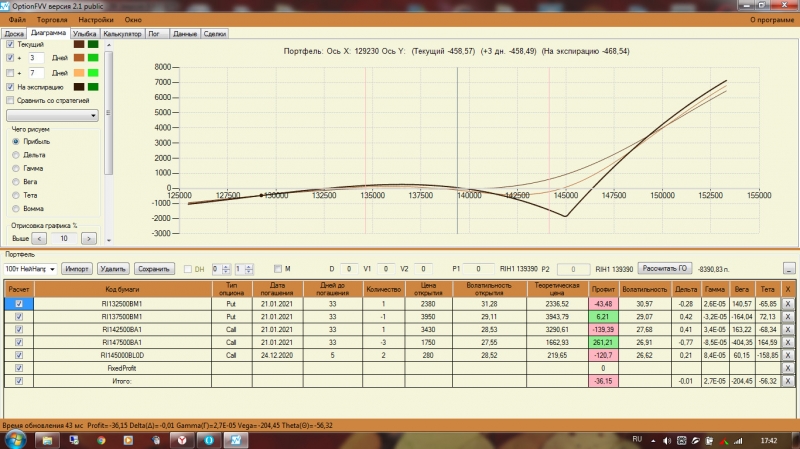
Task: Increase Отрисовка графика with the > button
Action: coord(89,238)
